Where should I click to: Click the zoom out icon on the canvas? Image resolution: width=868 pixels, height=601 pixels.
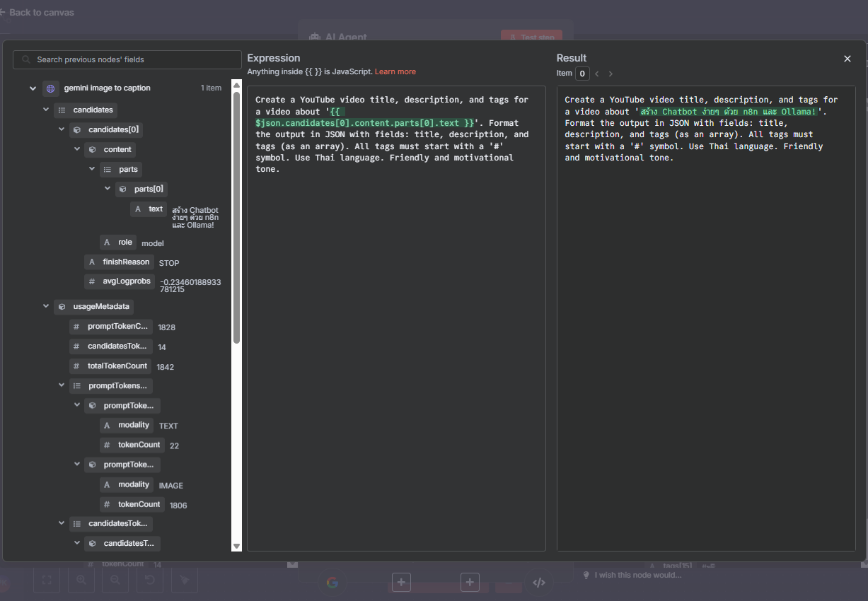point(115,580)
